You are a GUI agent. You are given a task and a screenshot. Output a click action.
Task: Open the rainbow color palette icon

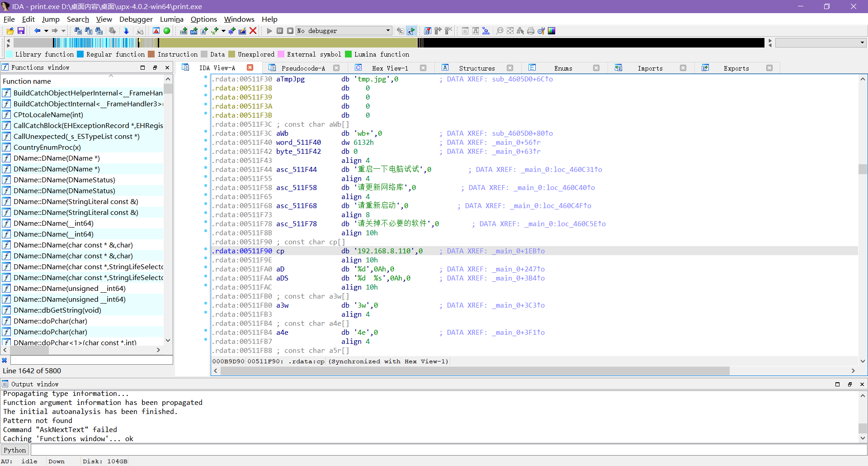[x=552, y=31]
